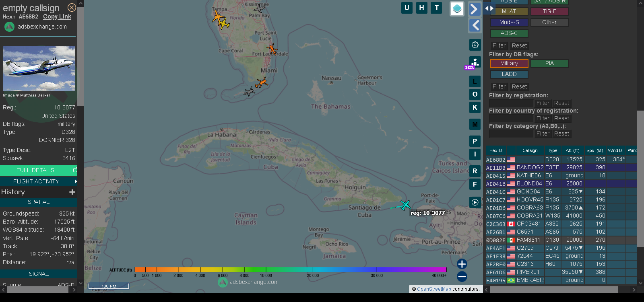Toggle the T map button

437,8
